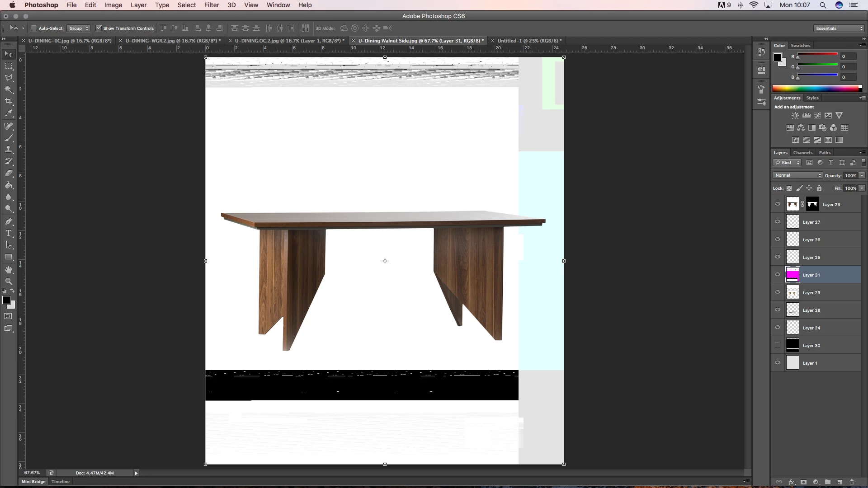Open the blend mode Normal dropdown
The image size is (868, 488).
tap(797, 175)
